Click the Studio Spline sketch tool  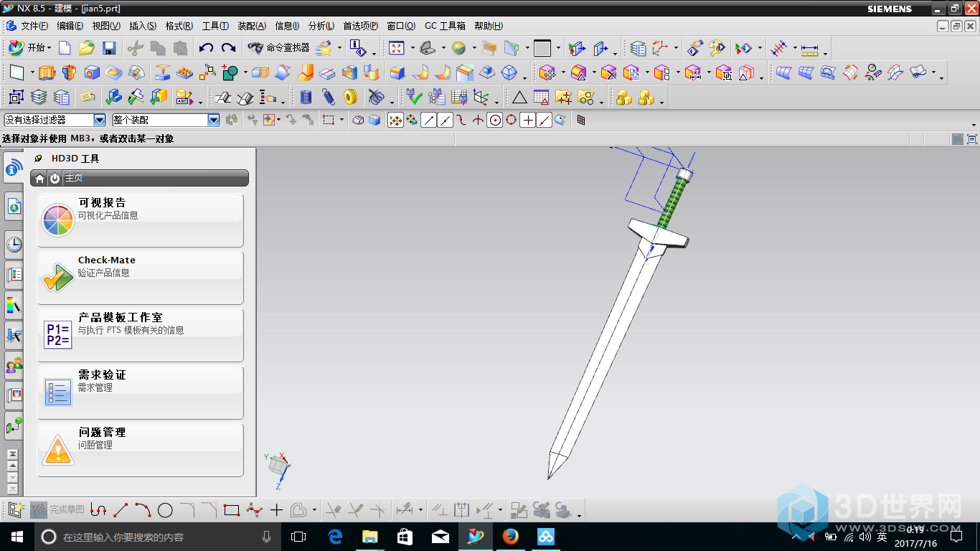click(254, 510)
